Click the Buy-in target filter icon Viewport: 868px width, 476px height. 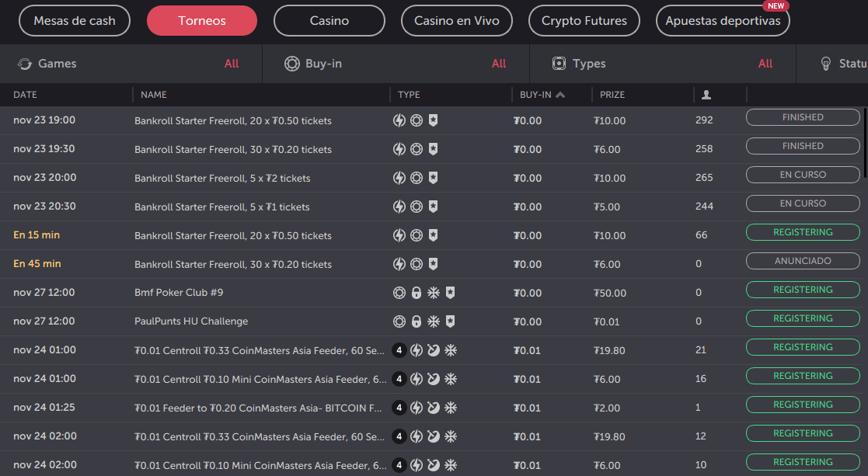[x=292, y=64]
